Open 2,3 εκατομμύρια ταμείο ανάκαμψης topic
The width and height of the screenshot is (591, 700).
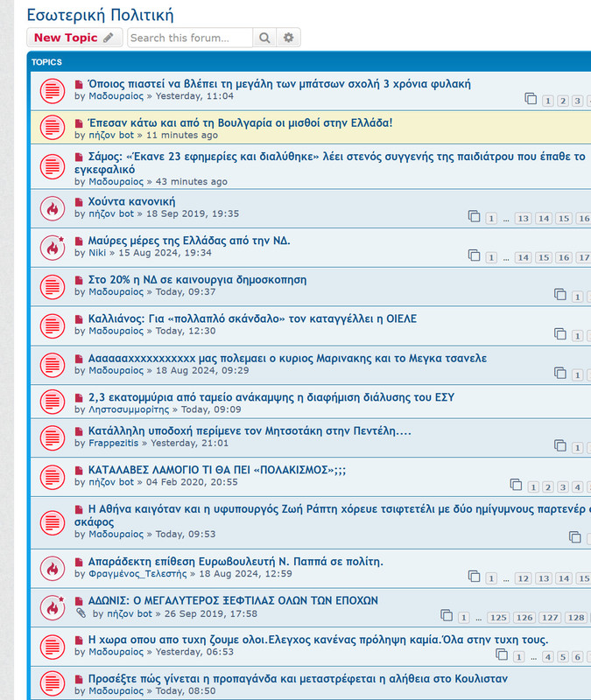(271, 397)
